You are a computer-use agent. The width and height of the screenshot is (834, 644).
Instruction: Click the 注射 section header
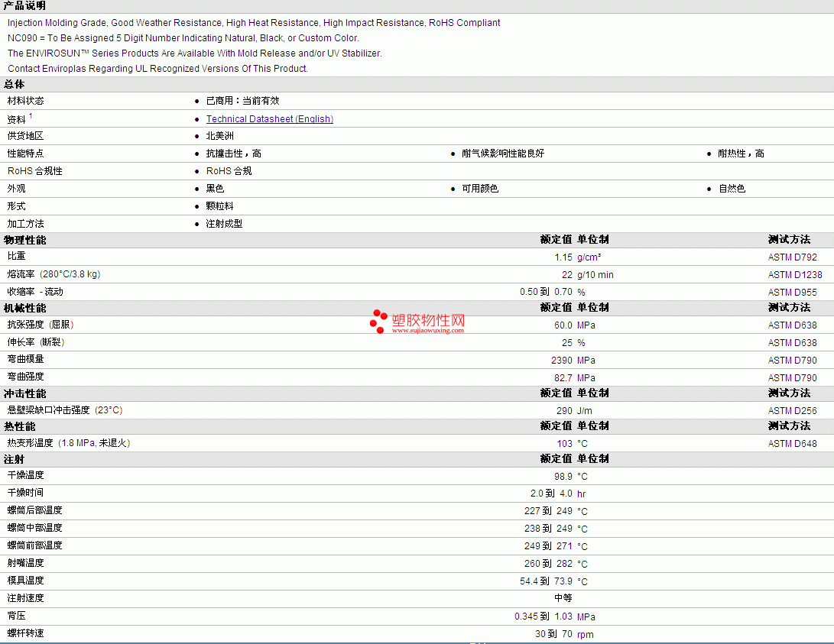coord(15,460)
